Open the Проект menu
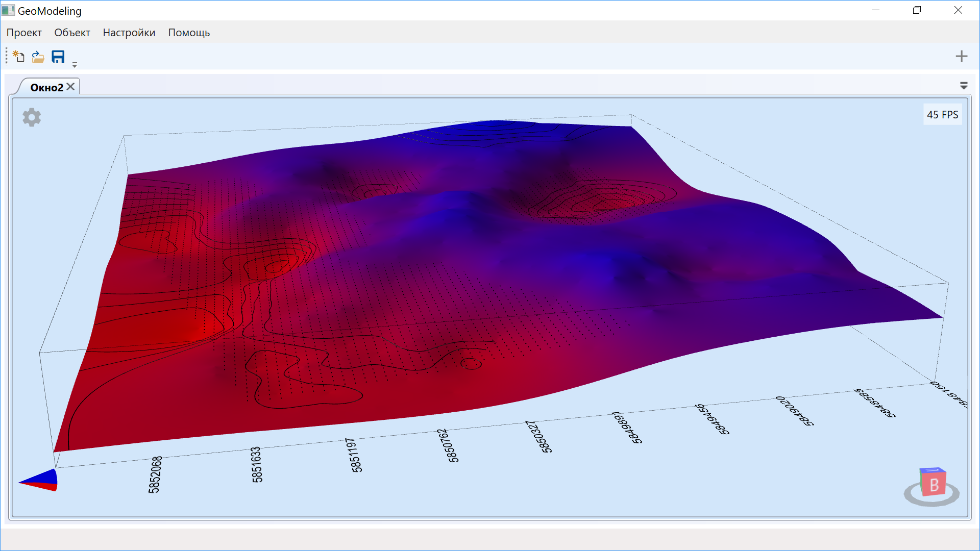Screen dimensions: 980x551 click(x=24, y=33)
